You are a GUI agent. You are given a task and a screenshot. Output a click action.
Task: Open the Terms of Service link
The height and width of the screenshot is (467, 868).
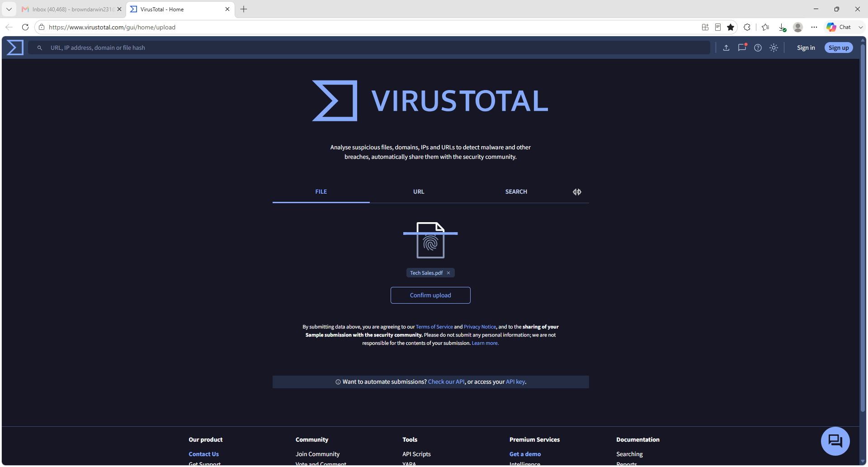(434, 327)
